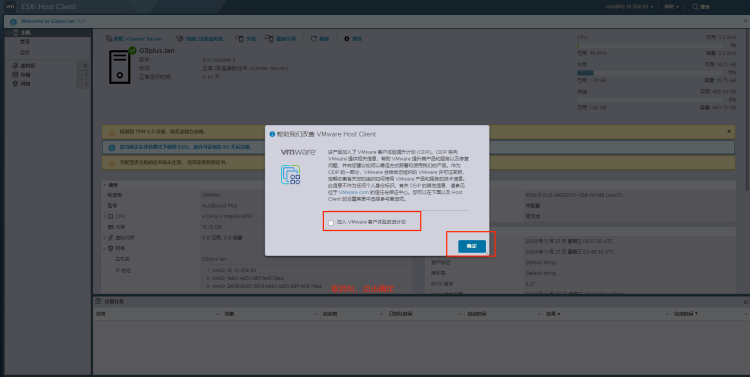This screenshot has width=750, height=377.
Task: Click warning icon on certificate banner
Action: (x=111, y=163)
